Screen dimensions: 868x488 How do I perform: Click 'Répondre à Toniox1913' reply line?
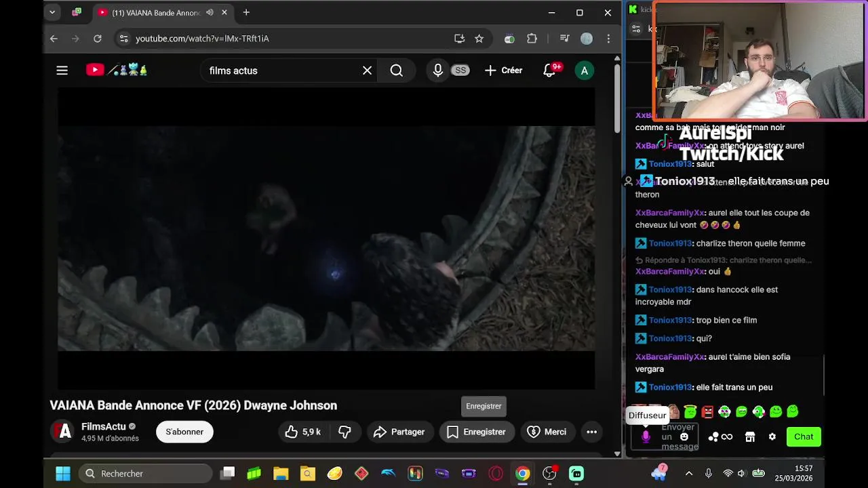pyautogui.click(x=724, y=260)
